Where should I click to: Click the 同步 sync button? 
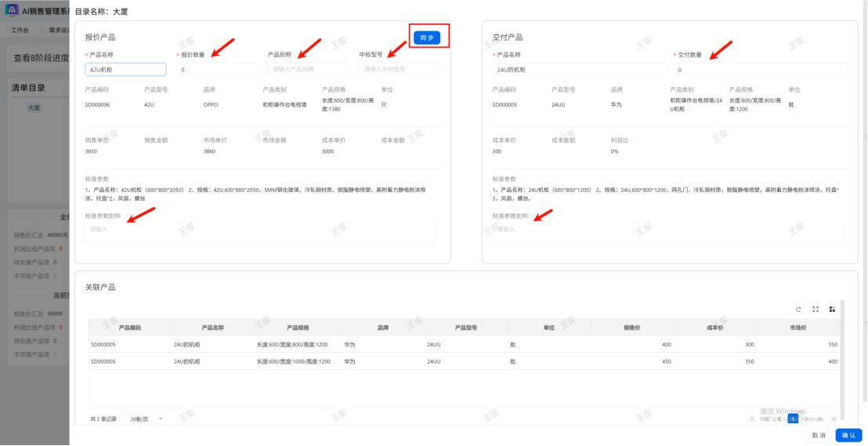427,38
